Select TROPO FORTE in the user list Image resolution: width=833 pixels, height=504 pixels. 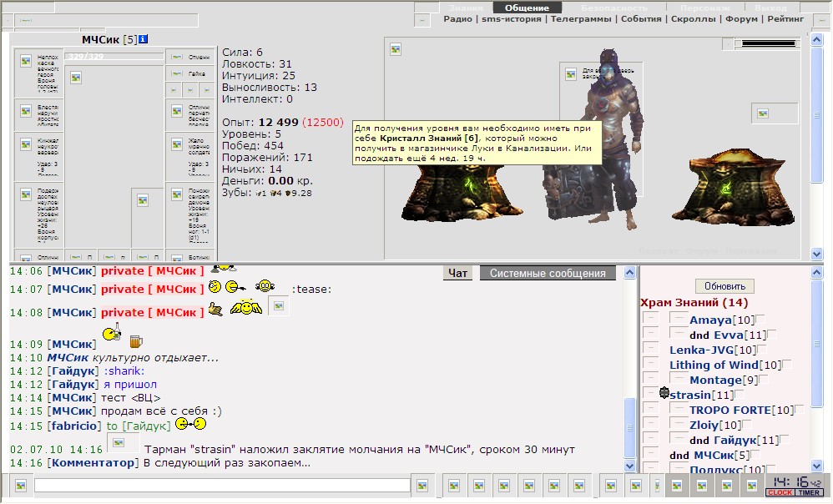tap(730, 410)
